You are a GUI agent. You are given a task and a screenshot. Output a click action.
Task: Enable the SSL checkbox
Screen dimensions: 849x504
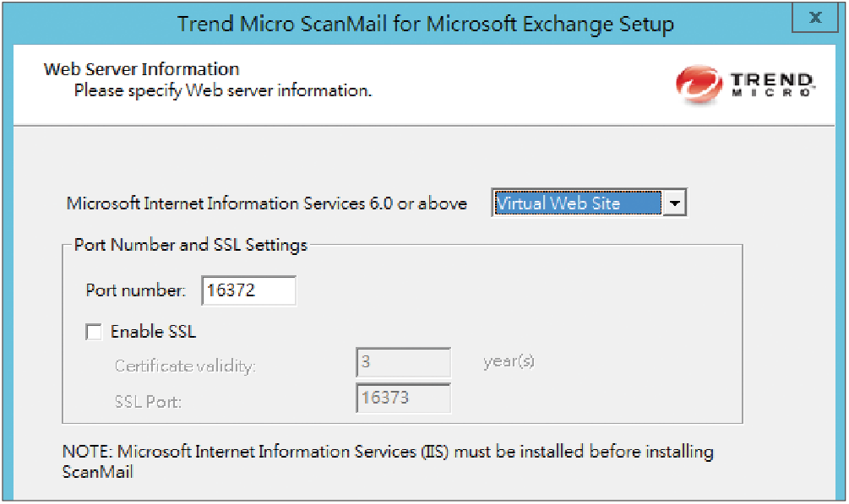point(94,331)
